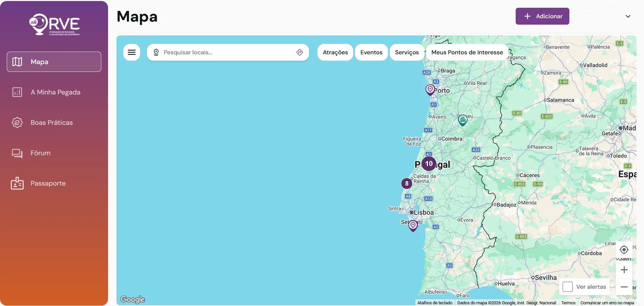
Task: Click the Huelva city label
Action: pos(506,284)
